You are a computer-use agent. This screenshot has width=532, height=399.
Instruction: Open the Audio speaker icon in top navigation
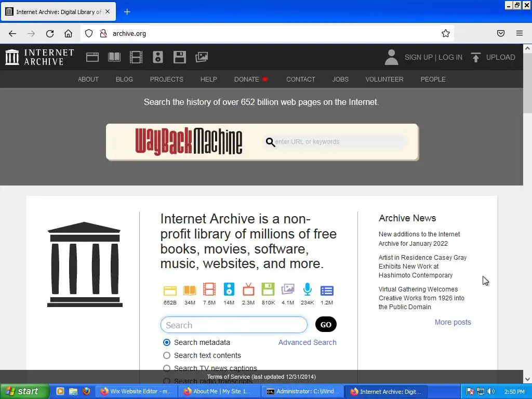[158, 57]
